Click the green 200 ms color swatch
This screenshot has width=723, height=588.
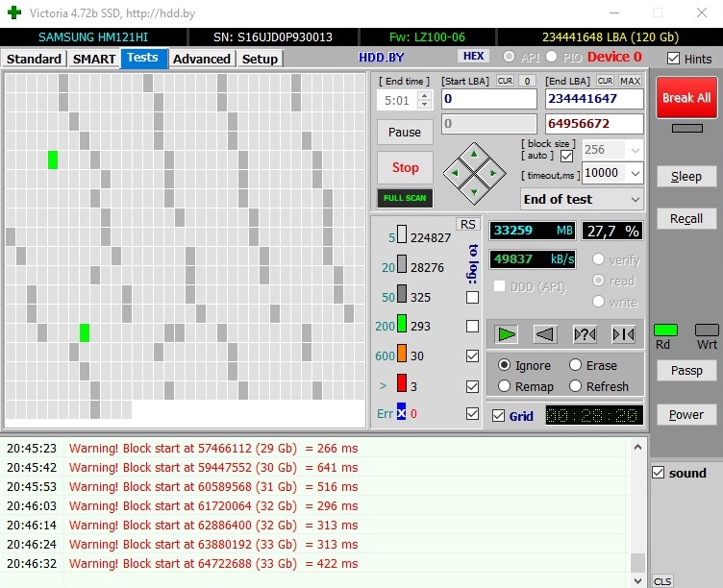click(402, 324)
